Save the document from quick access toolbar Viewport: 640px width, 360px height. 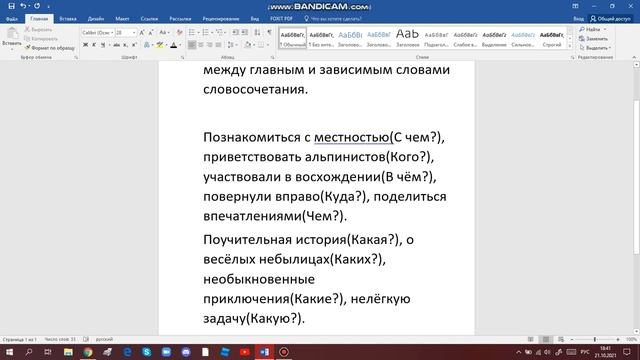click(x=11, y=6)
